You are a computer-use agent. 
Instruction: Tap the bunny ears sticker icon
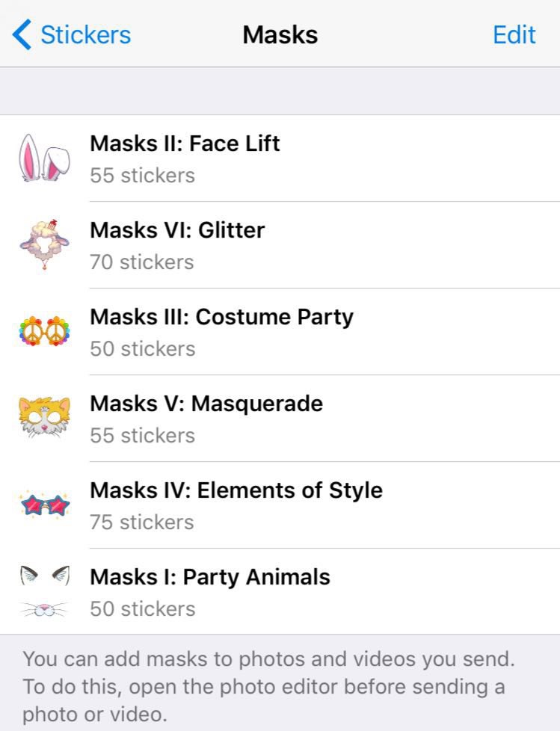44,158
